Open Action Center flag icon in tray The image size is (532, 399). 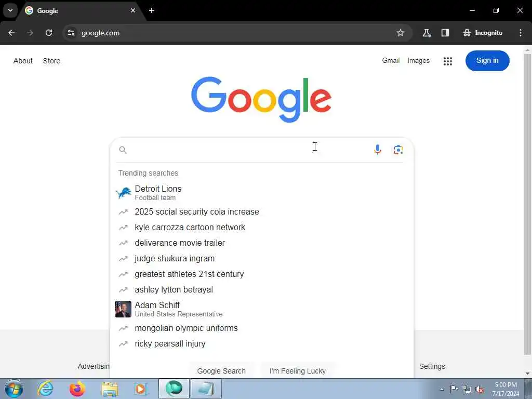454,389
